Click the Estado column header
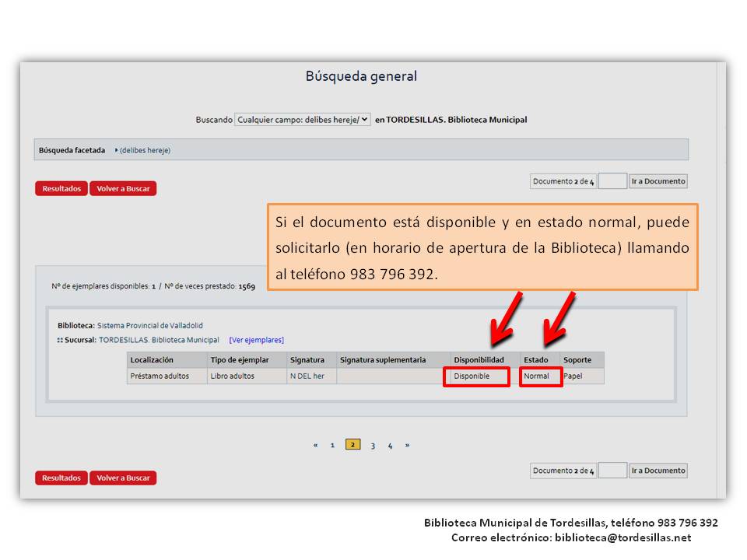Image resolution: width=747 pixels, height=560 pixels. [x=540, y=360]
